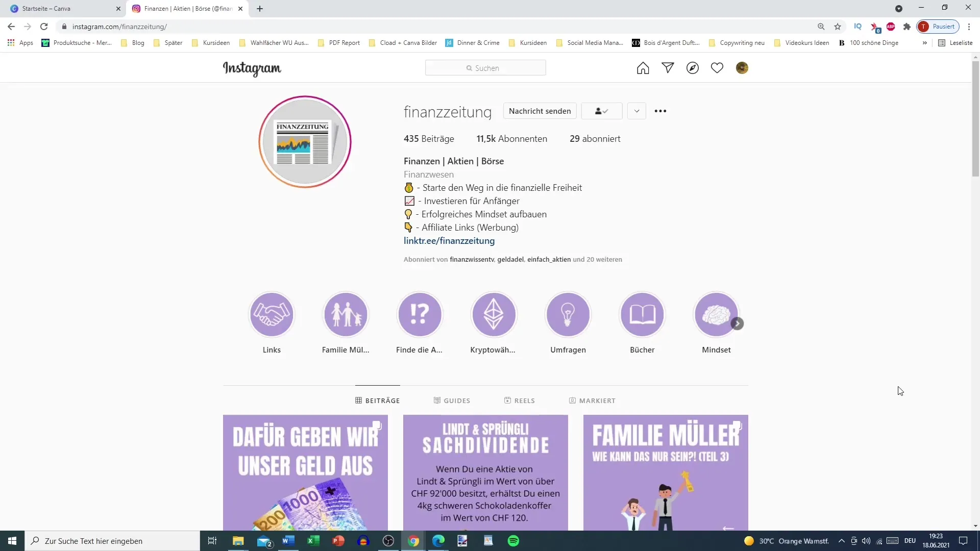Image resolution: width=980 pixels, height=551 pixels.
Task: Go back in browser history
Action: [11, 27]
